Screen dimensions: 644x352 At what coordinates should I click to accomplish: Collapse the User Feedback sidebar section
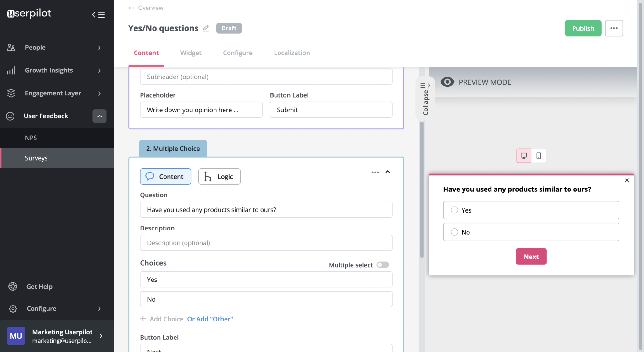(x=99, y=116)
